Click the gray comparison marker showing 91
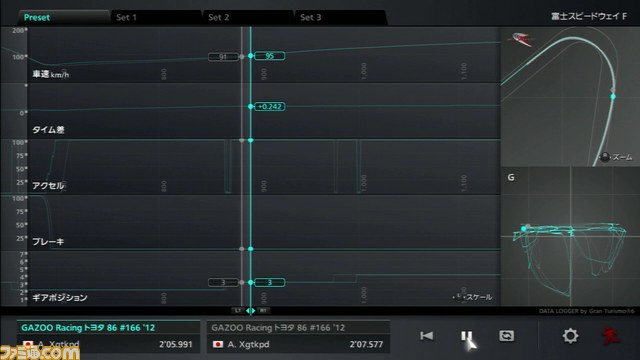The width and height of the screenshot is (640, 360). tap(223, 57)
